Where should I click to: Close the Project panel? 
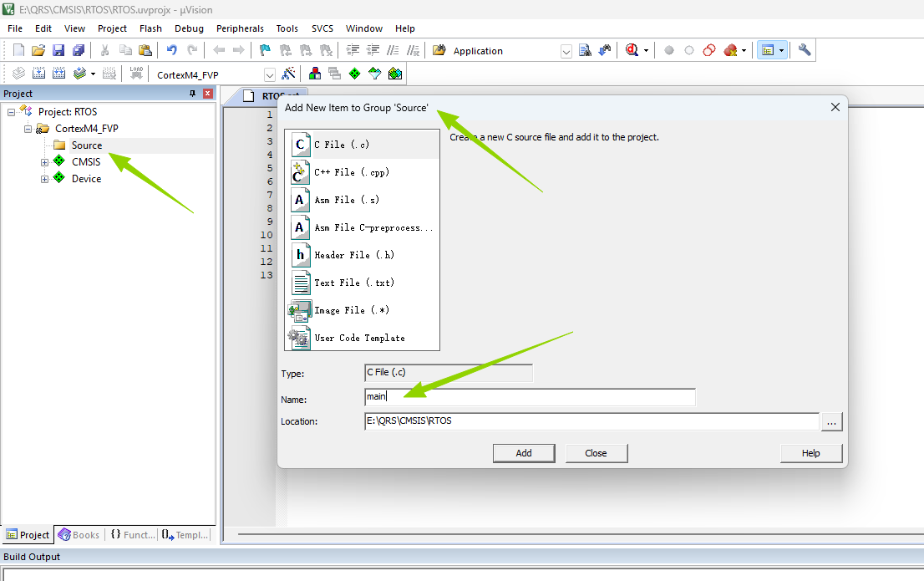[207, 93]
